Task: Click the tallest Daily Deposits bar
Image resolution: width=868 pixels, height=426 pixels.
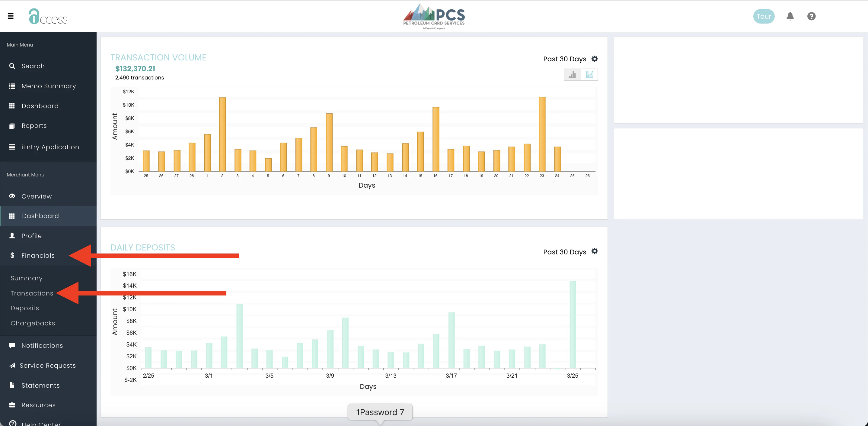Action: tap(573, 324)
